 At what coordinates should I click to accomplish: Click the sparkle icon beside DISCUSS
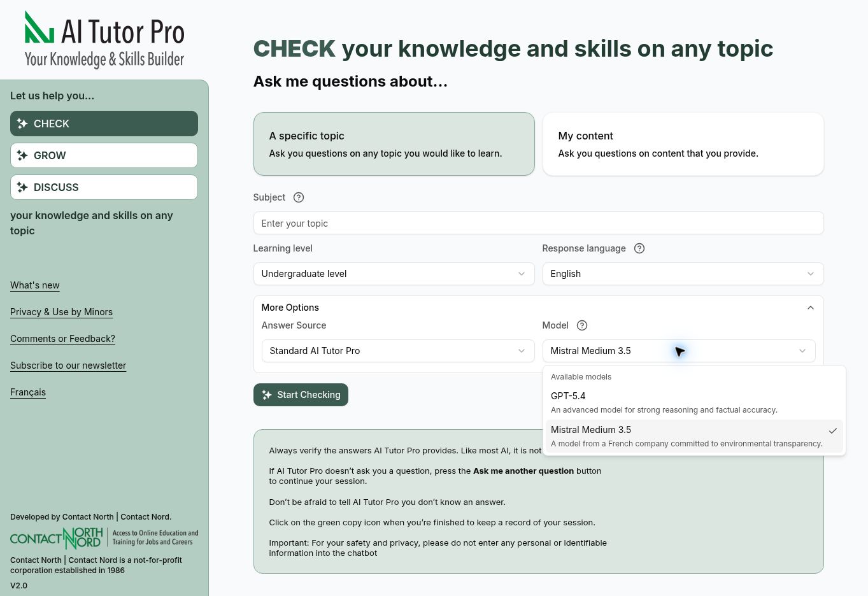(22, 187)
